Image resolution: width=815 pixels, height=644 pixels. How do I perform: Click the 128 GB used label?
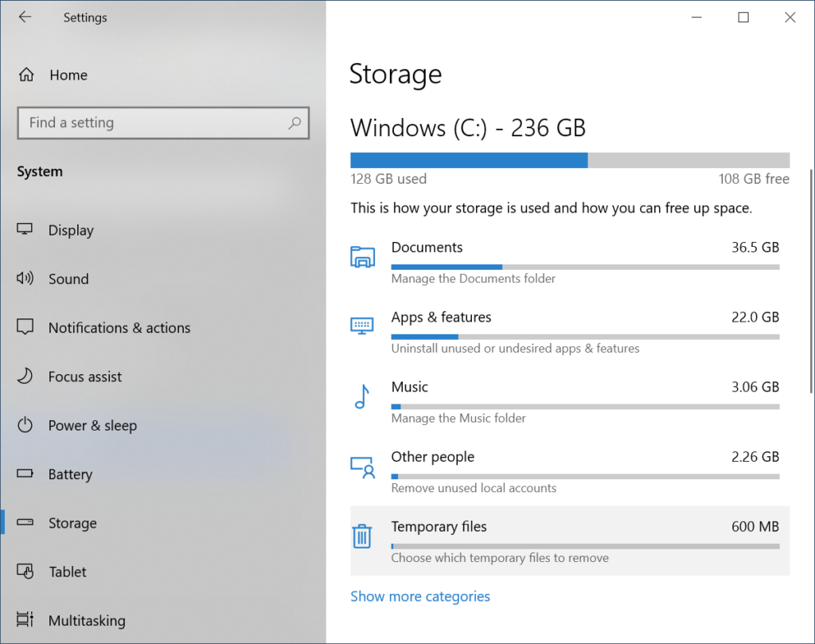point(388,179)
